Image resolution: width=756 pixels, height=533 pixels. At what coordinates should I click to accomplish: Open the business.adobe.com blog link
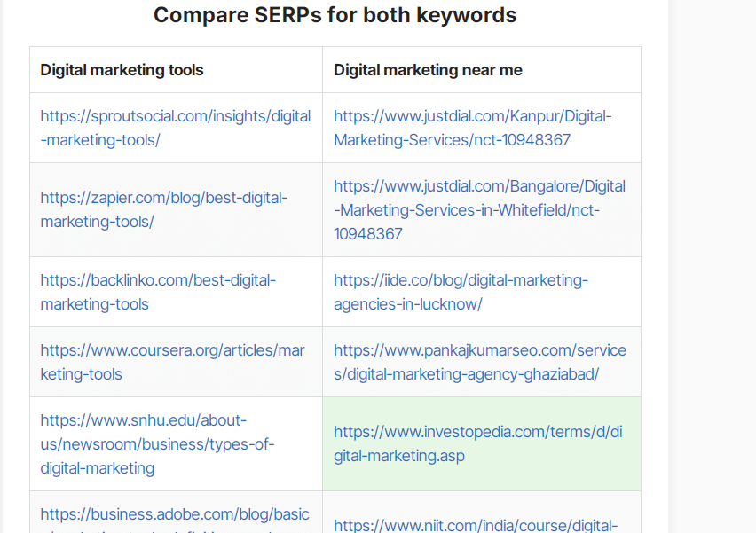pyautogui.click(x=175, y=522)
